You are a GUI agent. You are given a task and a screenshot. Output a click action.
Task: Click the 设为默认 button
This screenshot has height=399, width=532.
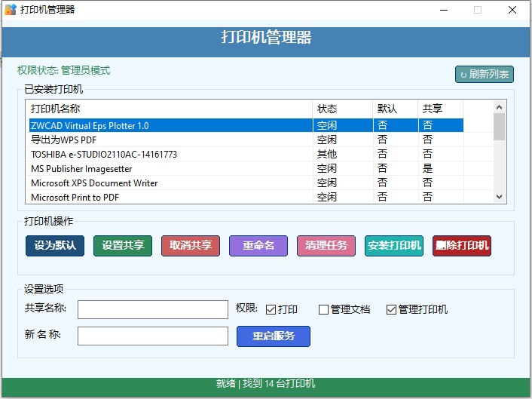[54, 246]
